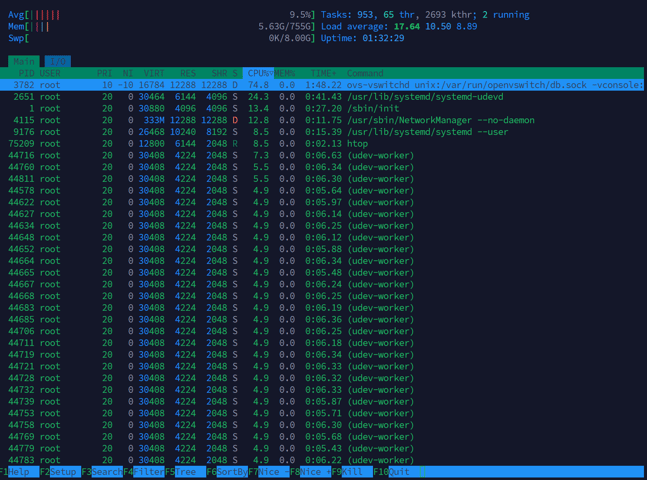Click Quit in the function bar
647x480 pixels.
click(394, 472)
